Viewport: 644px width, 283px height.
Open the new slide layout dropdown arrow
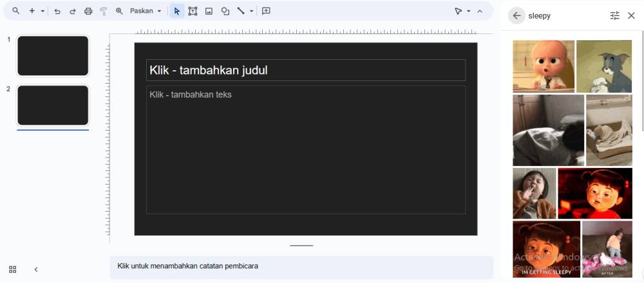[43, 11]
